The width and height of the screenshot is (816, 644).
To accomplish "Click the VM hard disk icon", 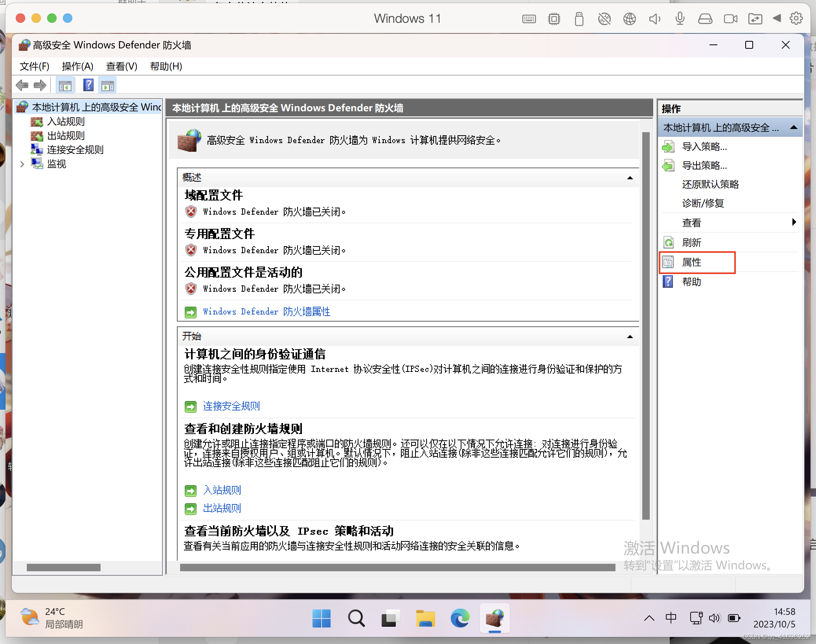I will (x=705, y=18).
